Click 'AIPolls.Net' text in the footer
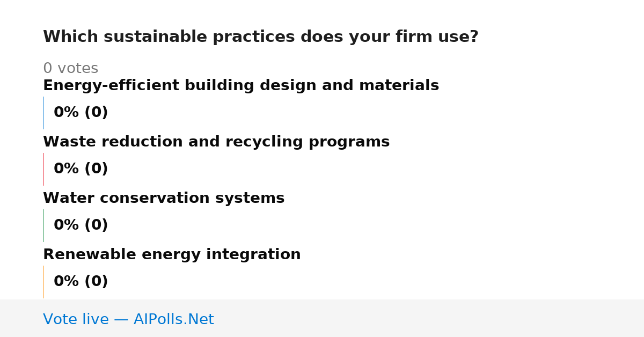The image size is (644, 337). point(173,319)
